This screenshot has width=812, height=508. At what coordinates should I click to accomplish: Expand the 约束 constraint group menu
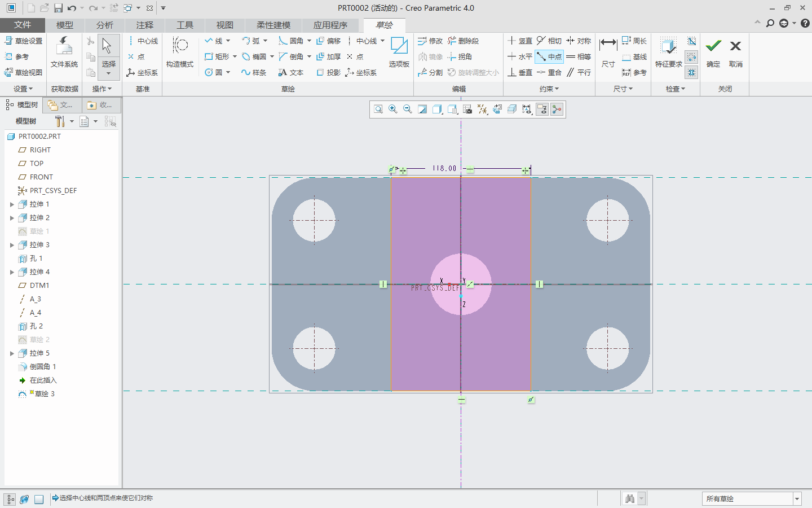pyautogui.click(x=549, y=89)
